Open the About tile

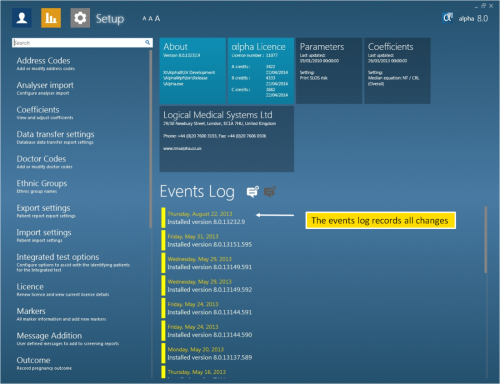(x=193, y=71)
